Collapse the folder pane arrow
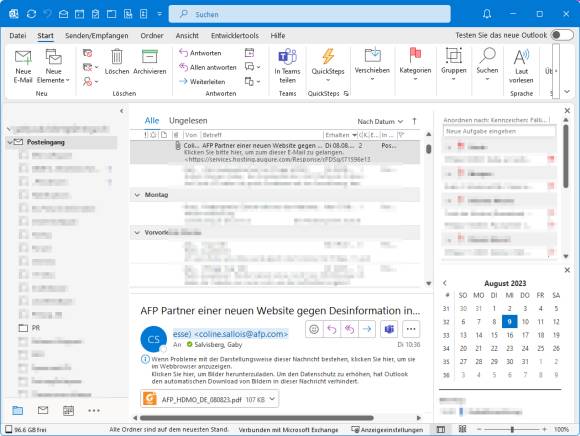This screenshot has width=580, height=436. pos(122,111)
